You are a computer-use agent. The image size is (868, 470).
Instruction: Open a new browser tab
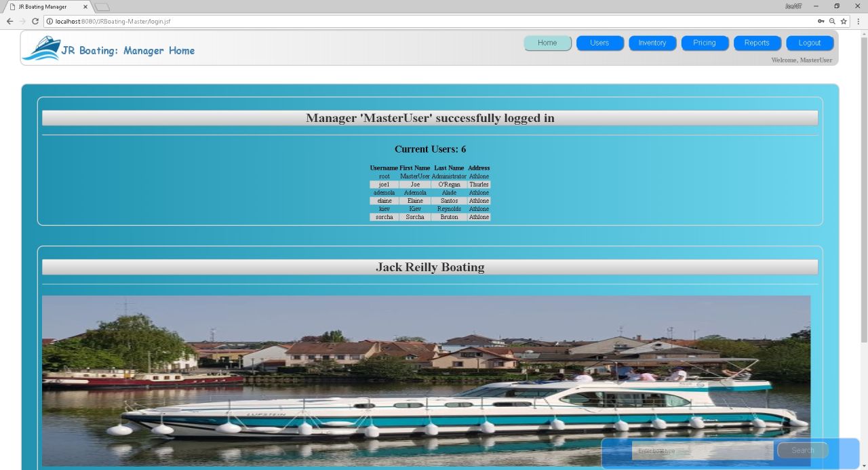(x=102, y=7)
